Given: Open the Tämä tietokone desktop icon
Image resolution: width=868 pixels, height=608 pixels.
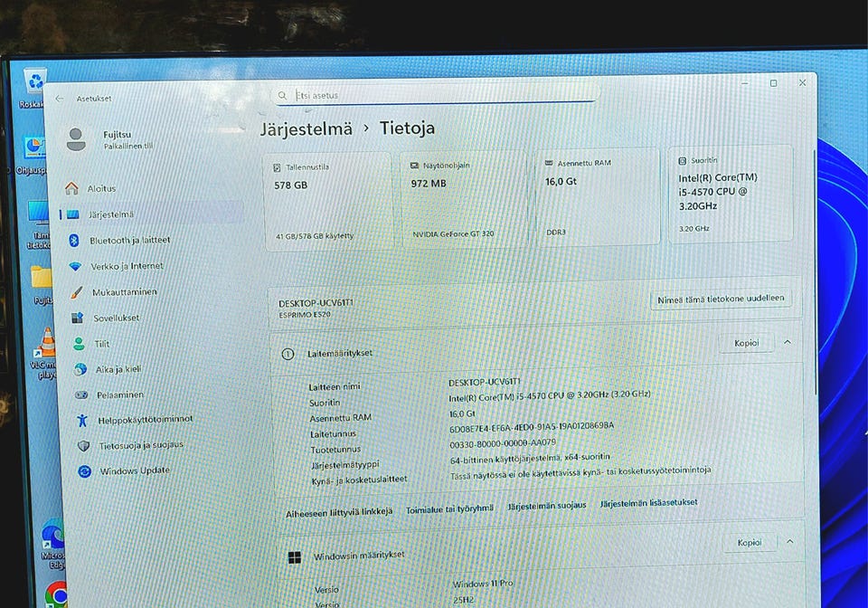Looking at the screenshot, I should tap(39, 226).
